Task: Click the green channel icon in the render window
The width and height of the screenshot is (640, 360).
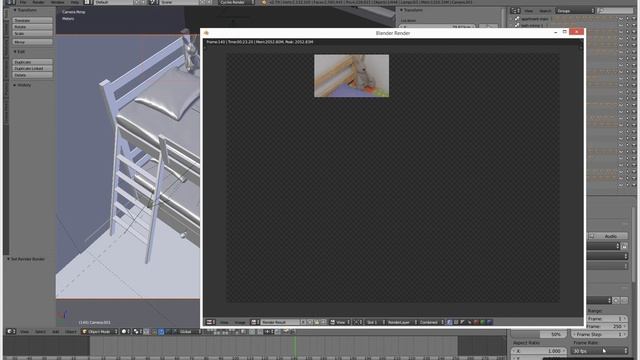Action: point(482,322)
